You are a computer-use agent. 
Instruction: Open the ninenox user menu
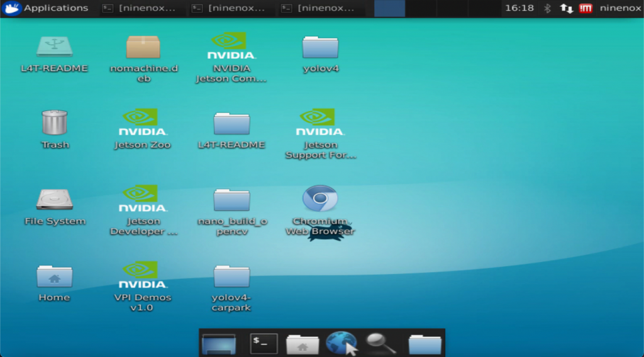[x=620, y=8]
